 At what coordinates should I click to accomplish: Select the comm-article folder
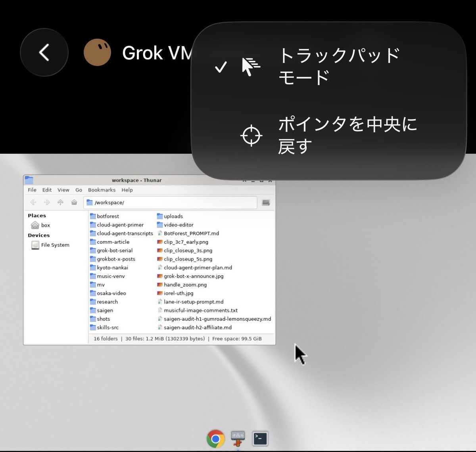click(x=110, y=242)
